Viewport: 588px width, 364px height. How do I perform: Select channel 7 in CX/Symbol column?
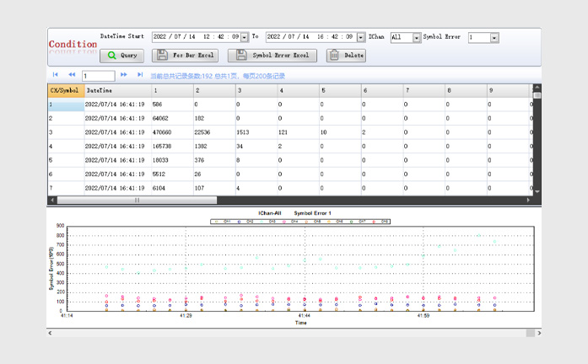coord(66,188)
